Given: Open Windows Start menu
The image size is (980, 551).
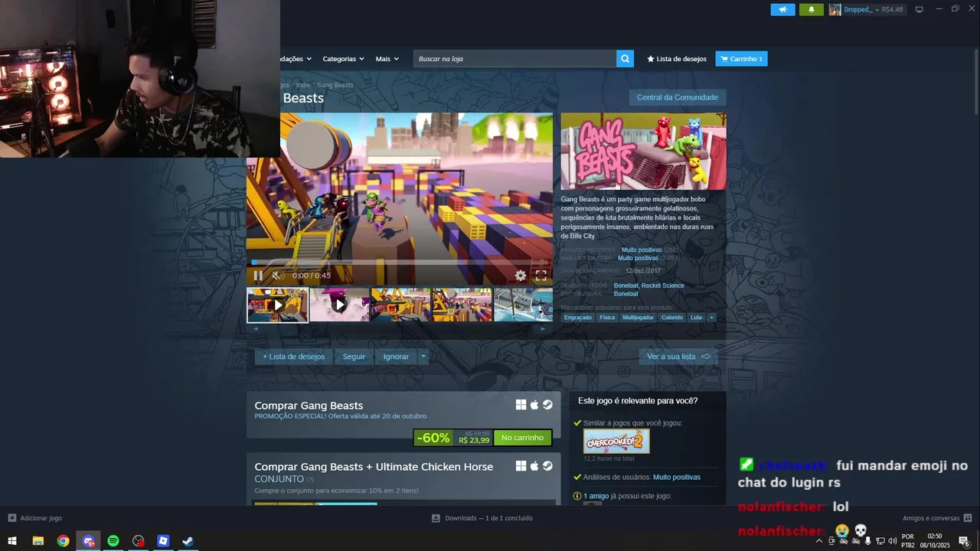Looking at the screenshot, I should [12, 541].
